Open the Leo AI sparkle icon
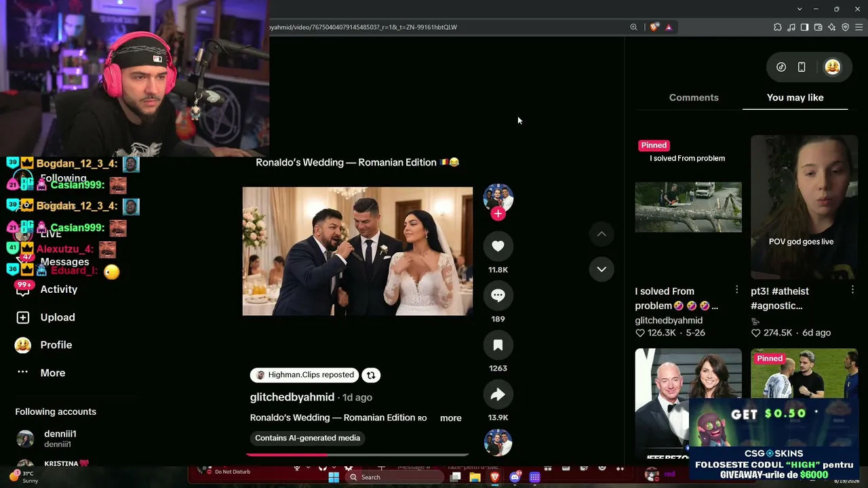868x488 pixels. click(x=831, y=27)
